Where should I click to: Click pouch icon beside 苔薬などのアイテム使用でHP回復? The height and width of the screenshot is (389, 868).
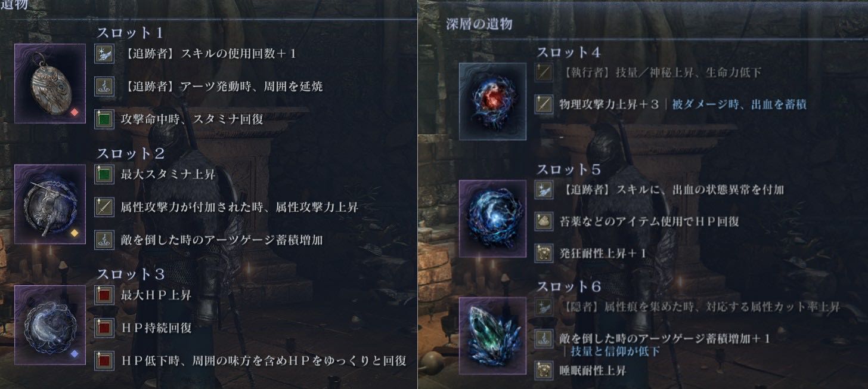[x=544, y=221]
